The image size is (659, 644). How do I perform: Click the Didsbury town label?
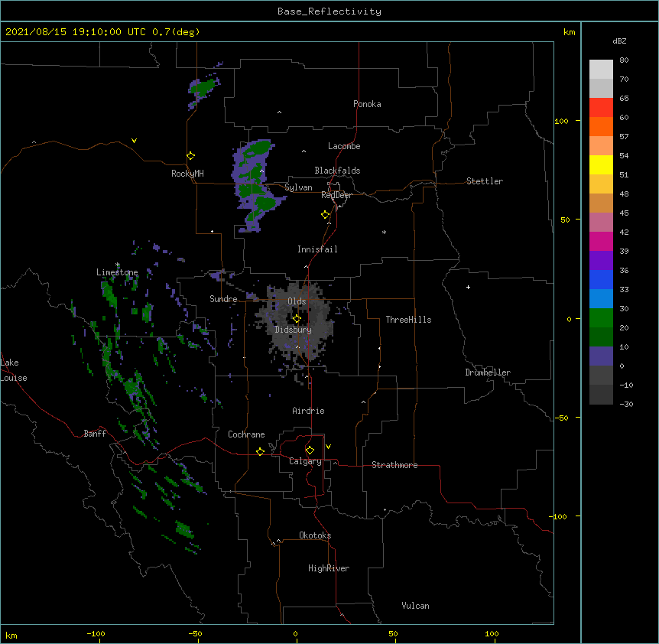[x=293, y=330]
